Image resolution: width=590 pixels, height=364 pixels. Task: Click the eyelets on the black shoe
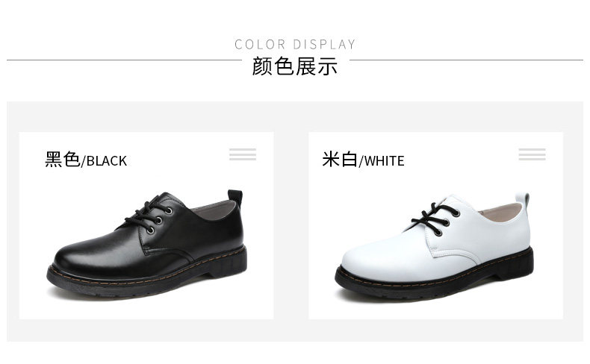[159, 220]
